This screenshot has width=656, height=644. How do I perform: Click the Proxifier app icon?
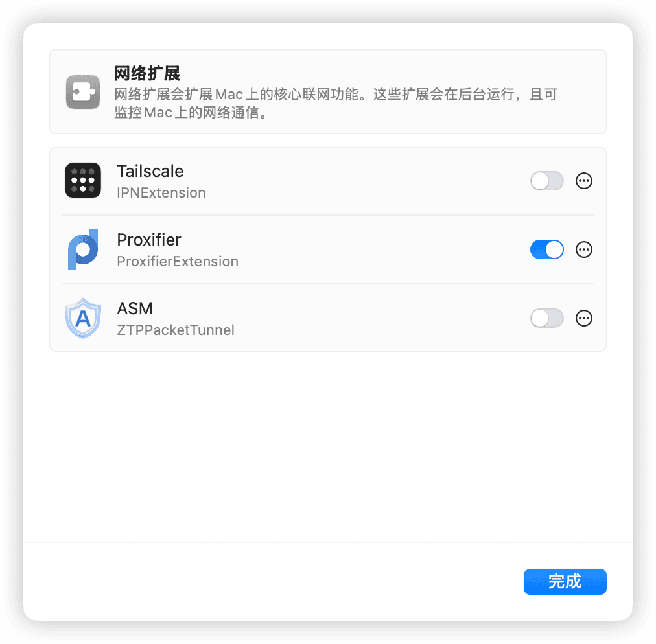pos(83,249)
